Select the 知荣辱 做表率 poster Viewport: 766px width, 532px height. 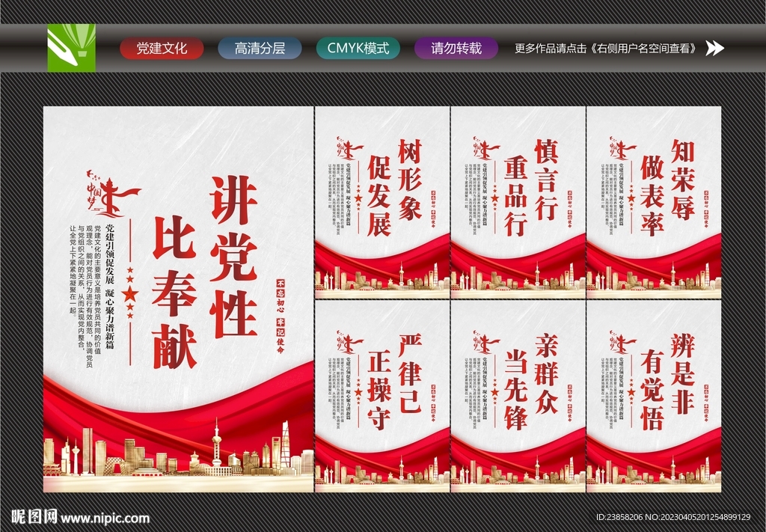pyautogui.click(x=654, y=202)
